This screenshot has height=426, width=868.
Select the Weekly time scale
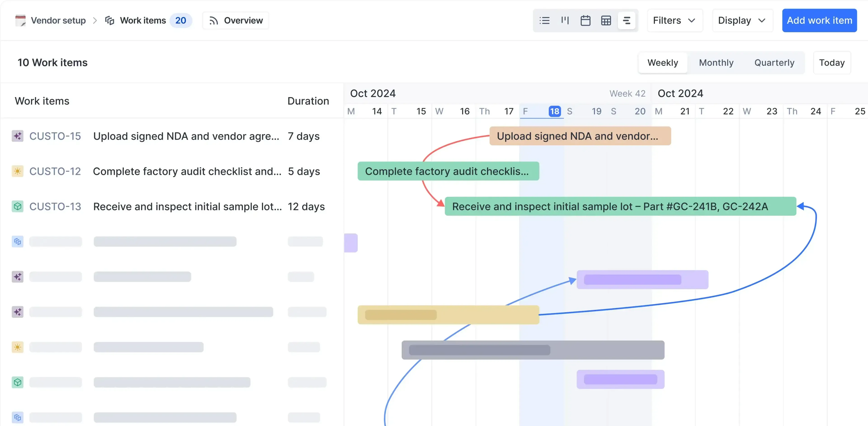coord(662,63)
